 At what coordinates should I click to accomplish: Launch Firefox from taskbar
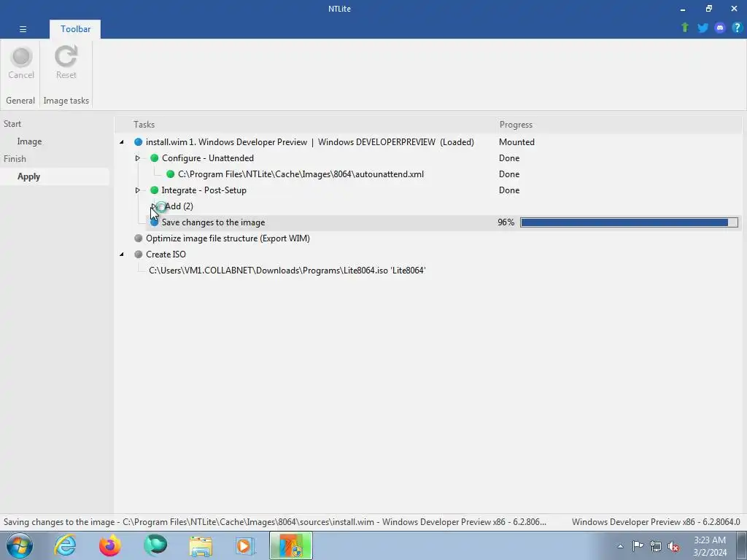point(110,545)
